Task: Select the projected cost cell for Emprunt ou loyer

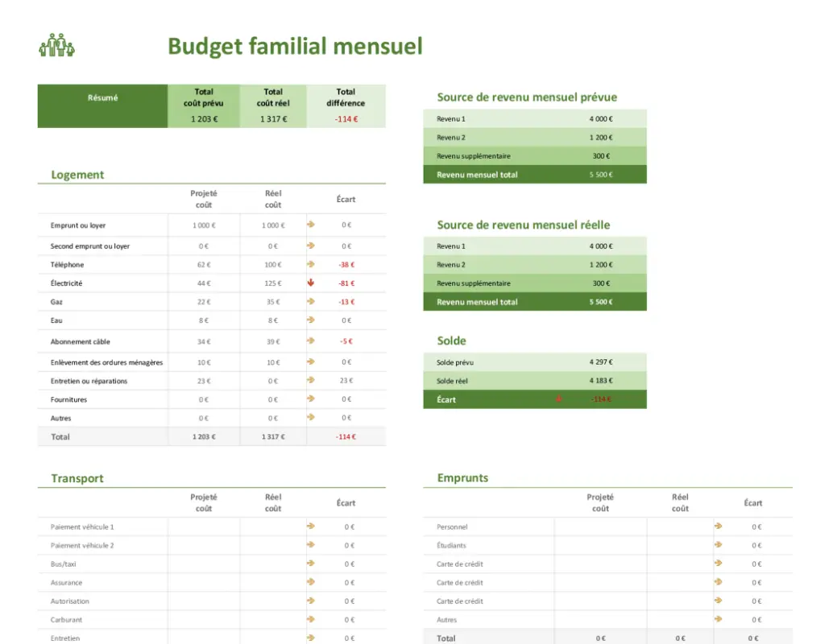Action: [x=204, y=225]
